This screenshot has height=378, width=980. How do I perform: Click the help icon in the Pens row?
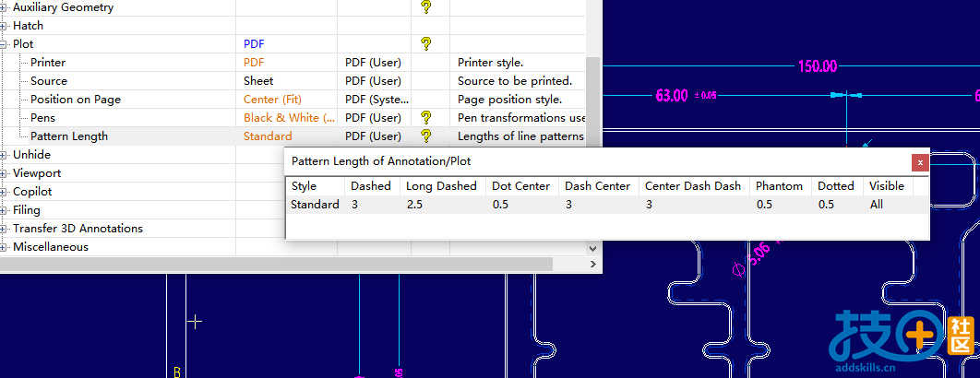tap(425, 117)
